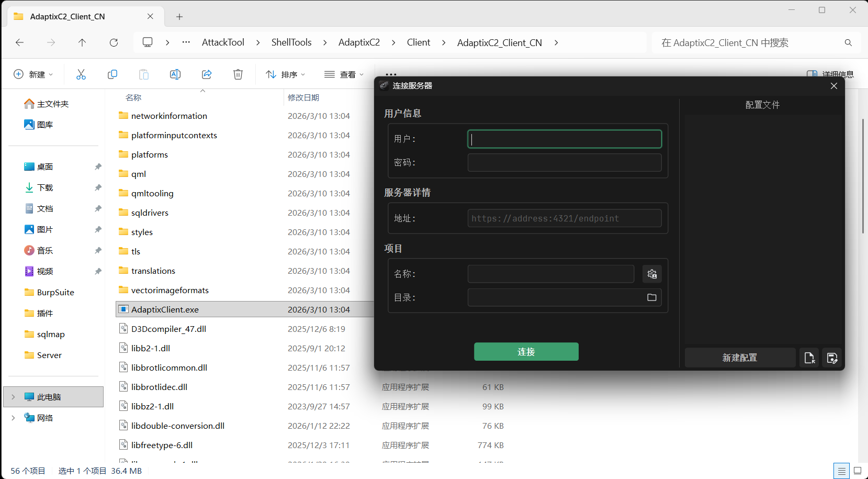Click the 密码 password input field

563,162
